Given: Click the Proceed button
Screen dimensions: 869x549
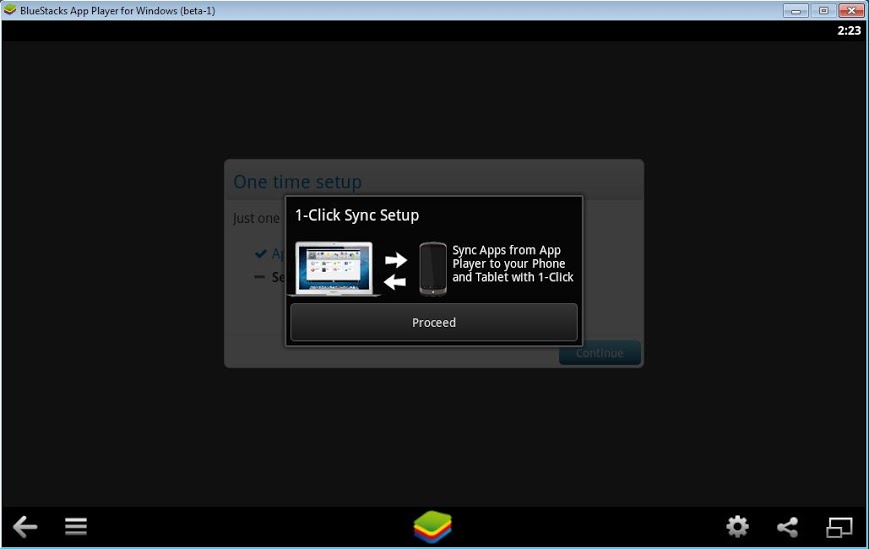Looking at the screenshot, I should coord(433,322).
